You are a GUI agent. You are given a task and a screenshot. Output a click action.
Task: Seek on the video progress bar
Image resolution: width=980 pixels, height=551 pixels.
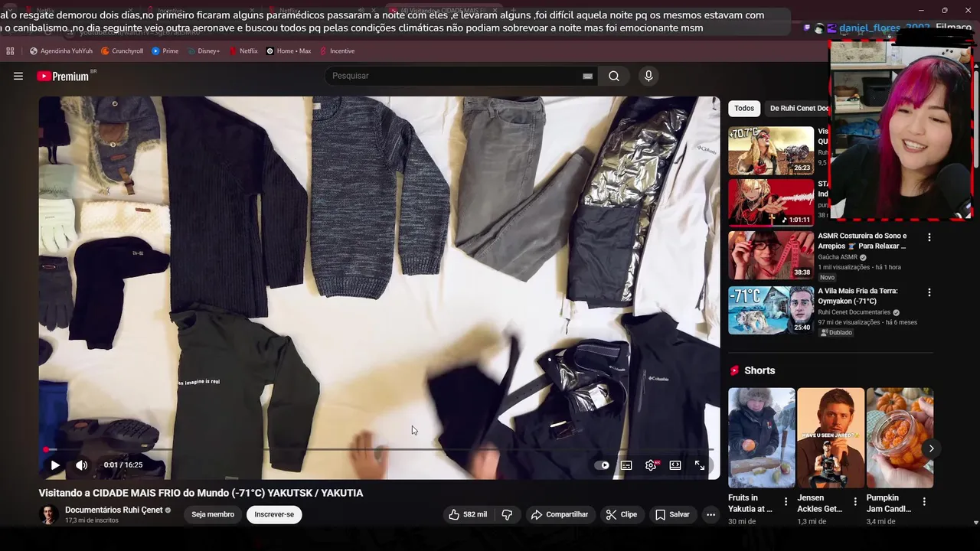[x=379, y=449]
